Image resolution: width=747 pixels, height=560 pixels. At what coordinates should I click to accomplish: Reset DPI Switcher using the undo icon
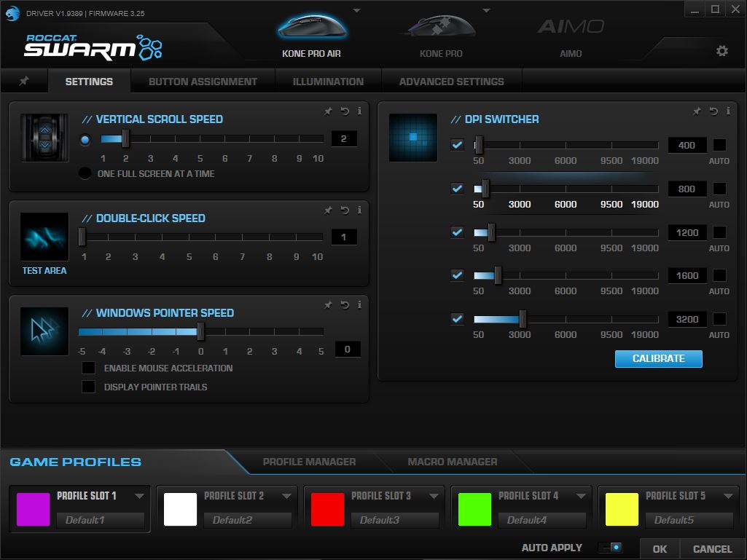713,111
